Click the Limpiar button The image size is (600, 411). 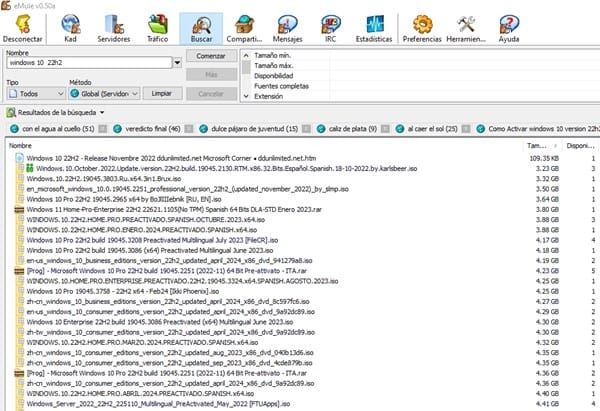click(161, 93)
